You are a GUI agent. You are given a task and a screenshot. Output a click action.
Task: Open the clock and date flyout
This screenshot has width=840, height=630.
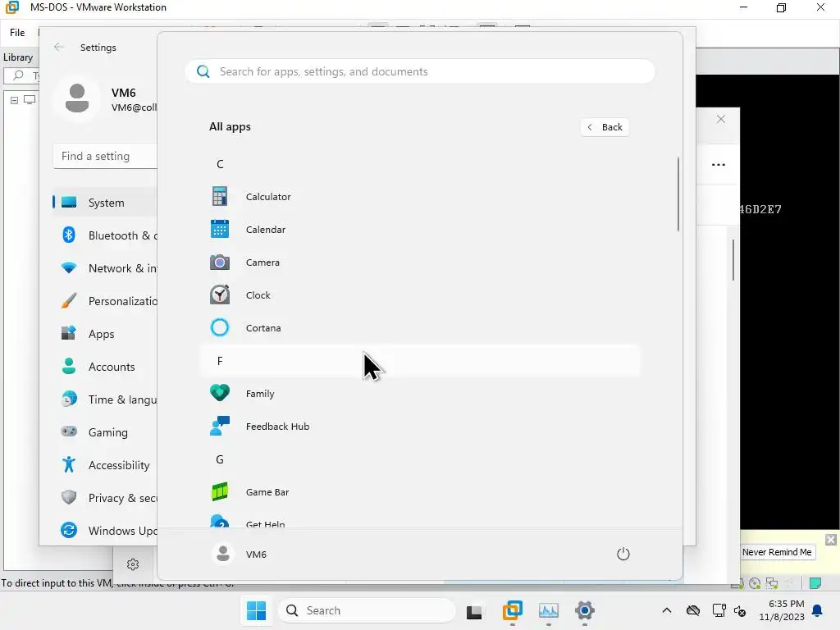(x=782, y=610)
